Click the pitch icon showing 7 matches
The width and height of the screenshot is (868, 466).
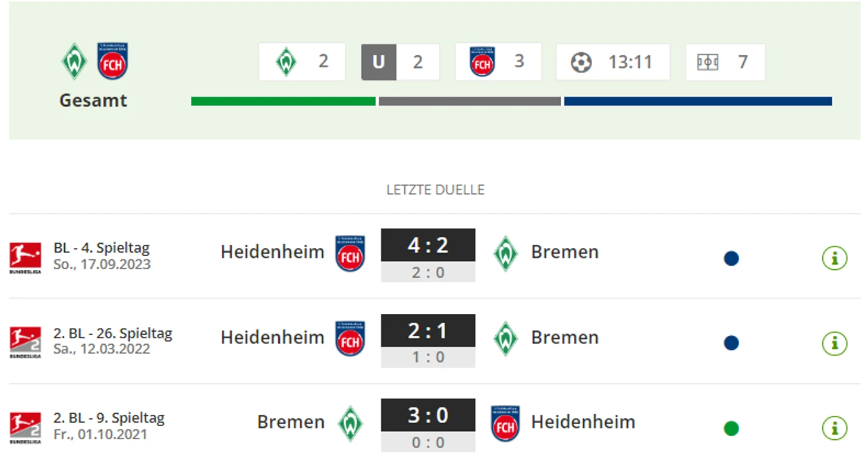(x=707, y=62)
